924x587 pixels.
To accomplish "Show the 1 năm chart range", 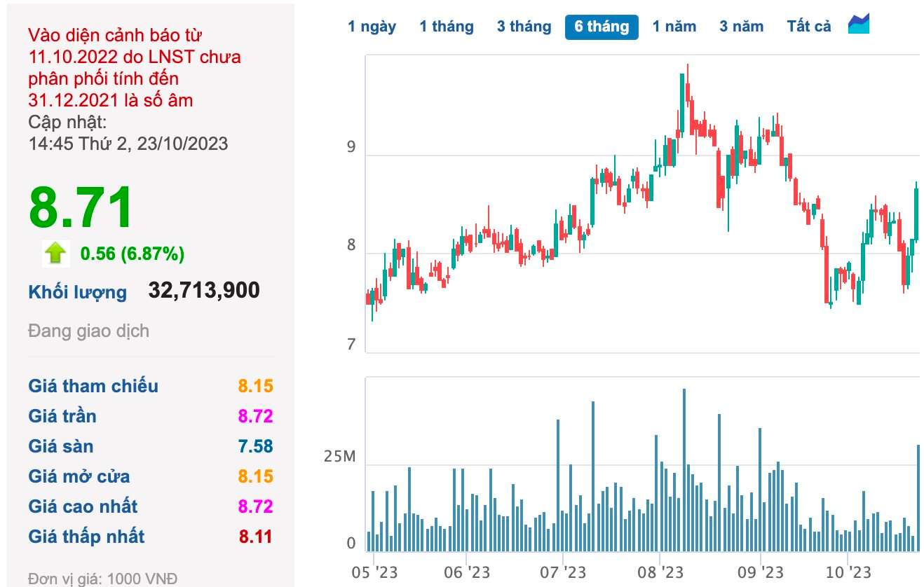I will (674, 27).
